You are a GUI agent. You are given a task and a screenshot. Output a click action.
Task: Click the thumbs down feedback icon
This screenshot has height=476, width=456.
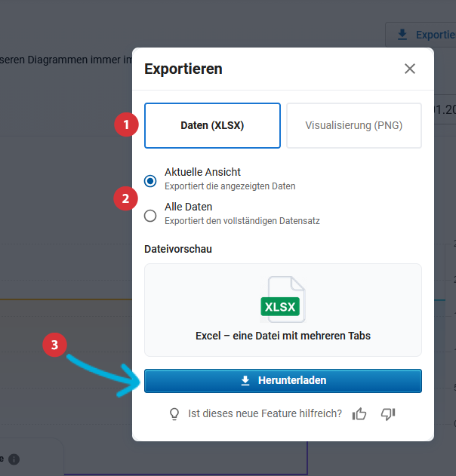[388, 413]
